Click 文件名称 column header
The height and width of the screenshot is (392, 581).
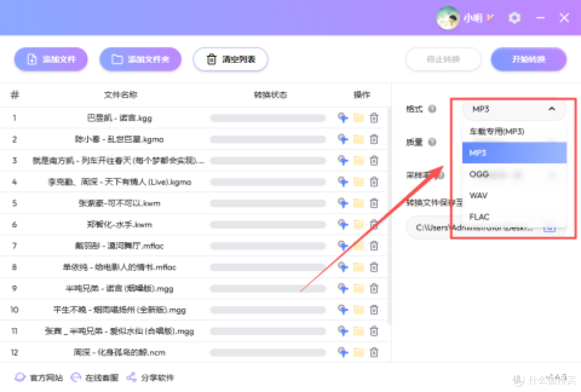(x=121, y=95)
